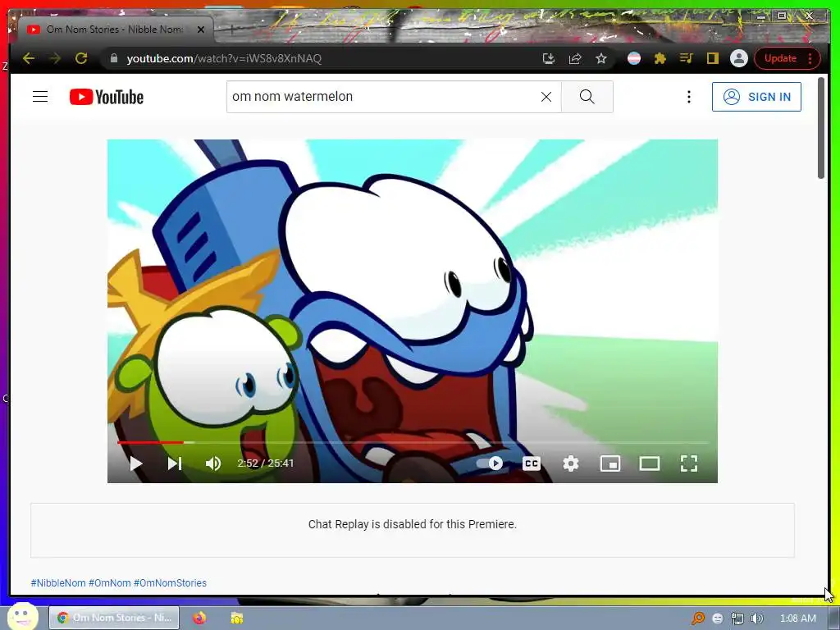Open the folder icon in taskbar
Screen dimensions: 840x630
click(x=237, y=618)
